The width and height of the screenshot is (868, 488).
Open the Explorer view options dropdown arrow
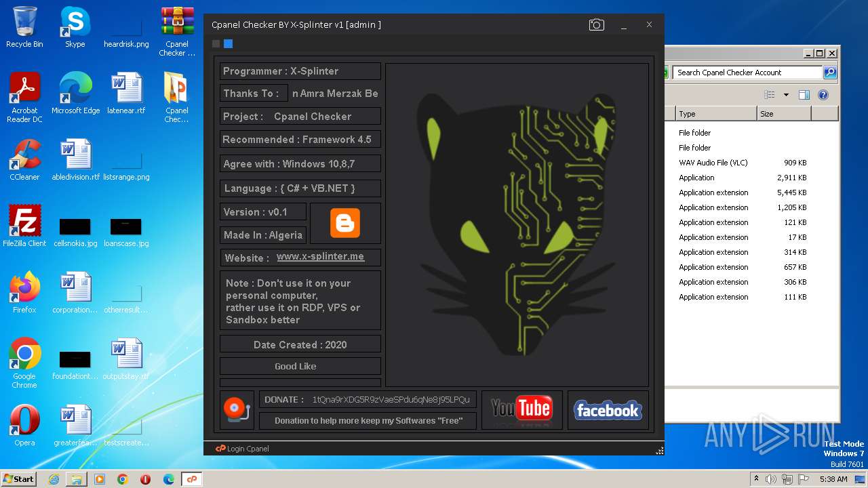(786, 95)
